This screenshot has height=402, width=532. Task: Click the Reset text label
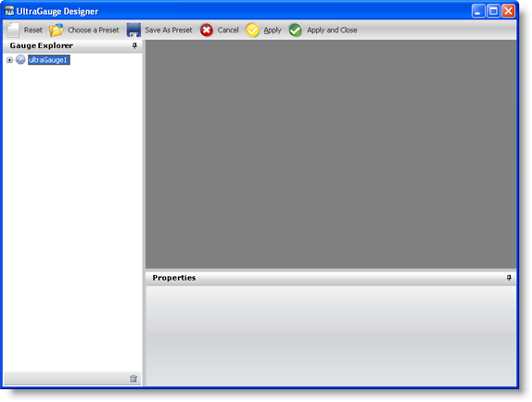click(x=33, y=31)
